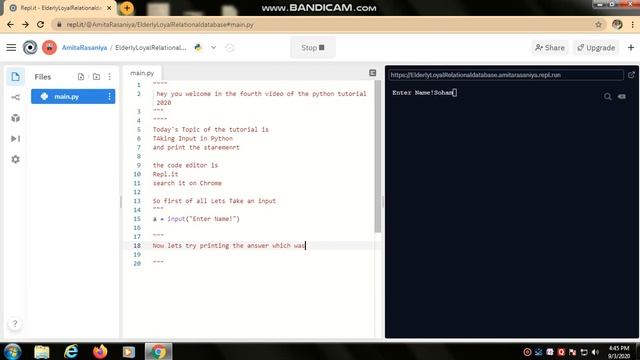Select main.py in file tree
This screenshot has width=640, height=360.
tap(73, 96)
